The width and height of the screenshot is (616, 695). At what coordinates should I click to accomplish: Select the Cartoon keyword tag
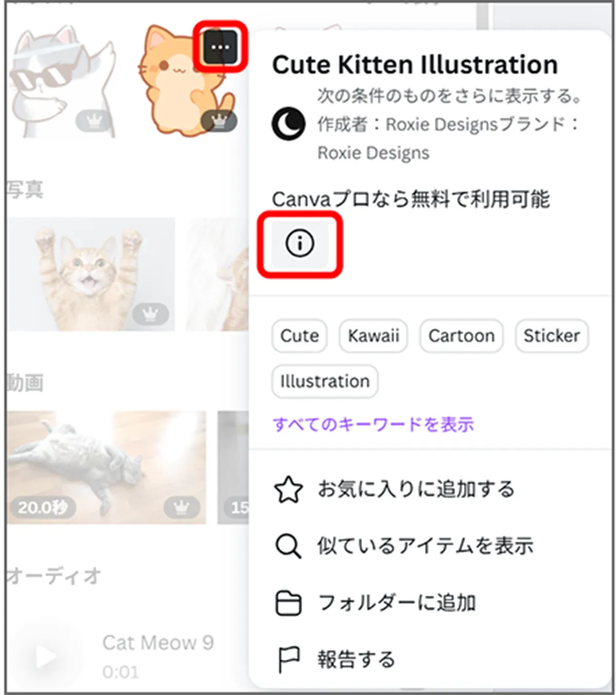coord(461,336)
